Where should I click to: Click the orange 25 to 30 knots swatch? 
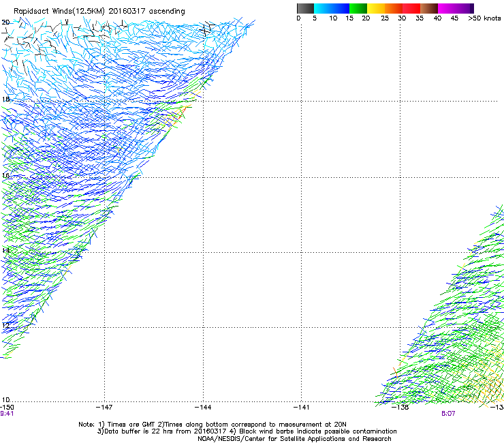(394, 8)
